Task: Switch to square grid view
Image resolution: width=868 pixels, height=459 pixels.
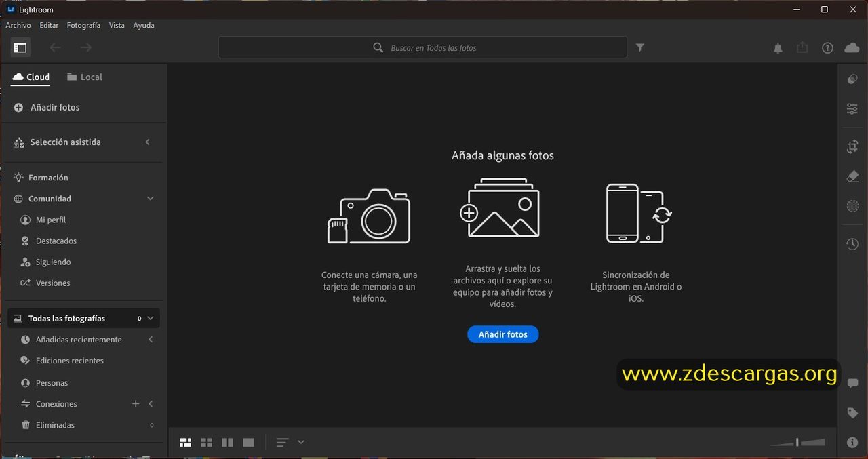Action: click(x=206, y=443)
